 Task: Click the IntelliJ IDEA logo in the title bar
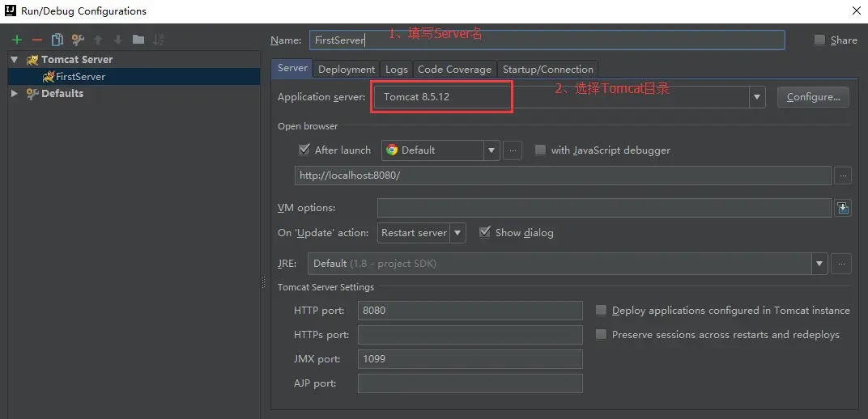10,11
